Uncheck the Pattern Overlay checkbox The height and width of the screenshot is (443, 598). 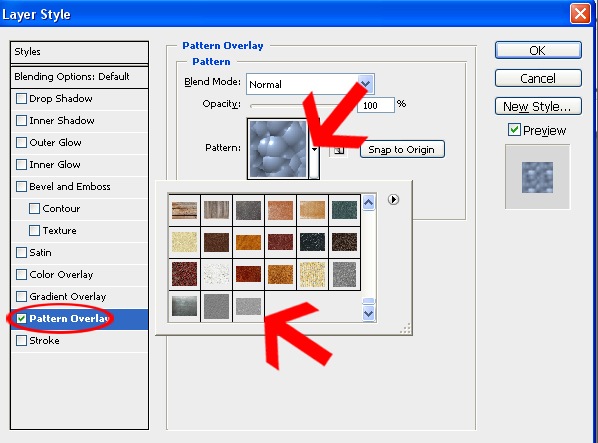[21, 318]
